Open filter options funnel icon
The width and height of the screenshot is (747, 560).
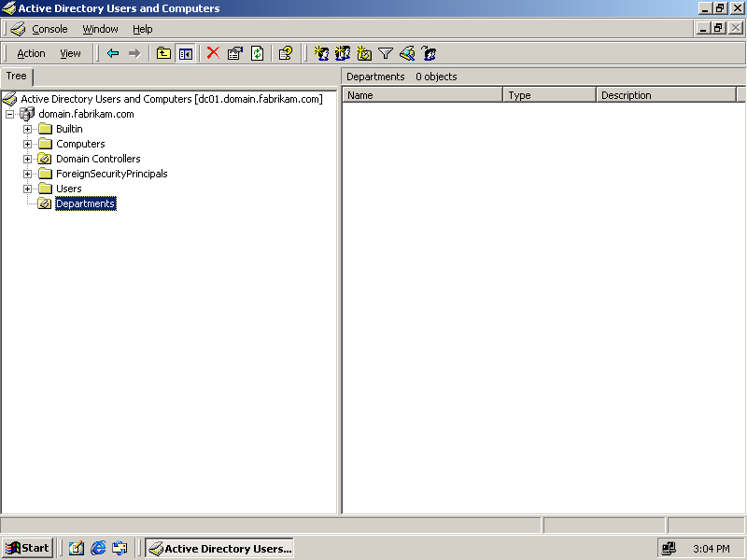coord(386,53)
